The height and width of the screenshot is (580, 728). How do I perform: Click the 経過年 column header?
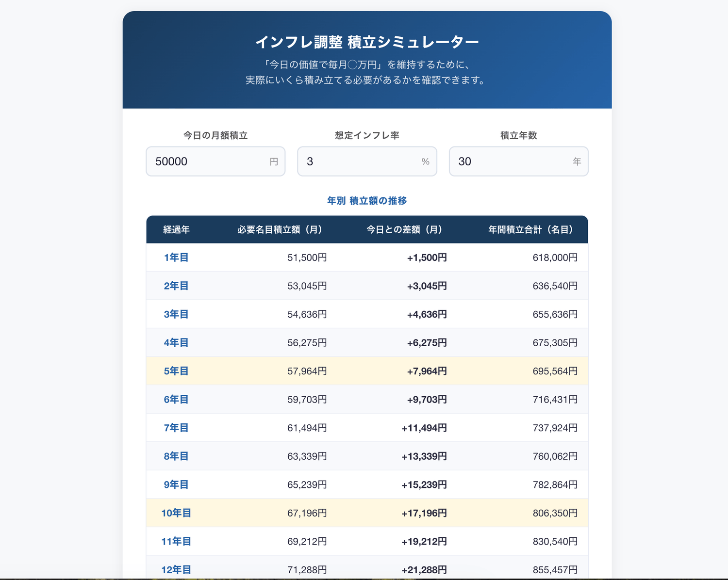pos(176,229)
